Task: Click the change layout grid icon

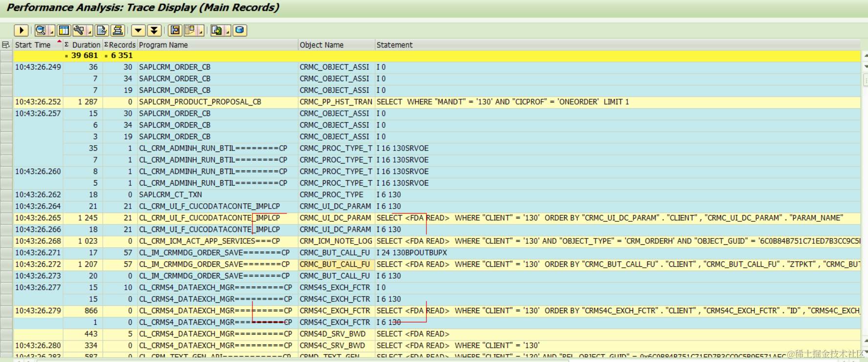Action: pyautogui.click(x=190, y=30)
